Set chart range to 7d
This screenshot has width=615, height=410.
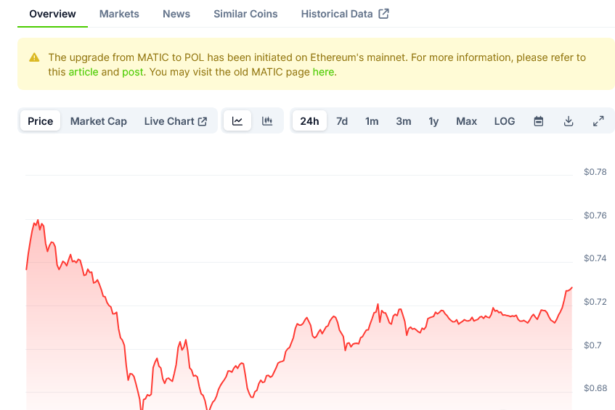coord(342,121)
